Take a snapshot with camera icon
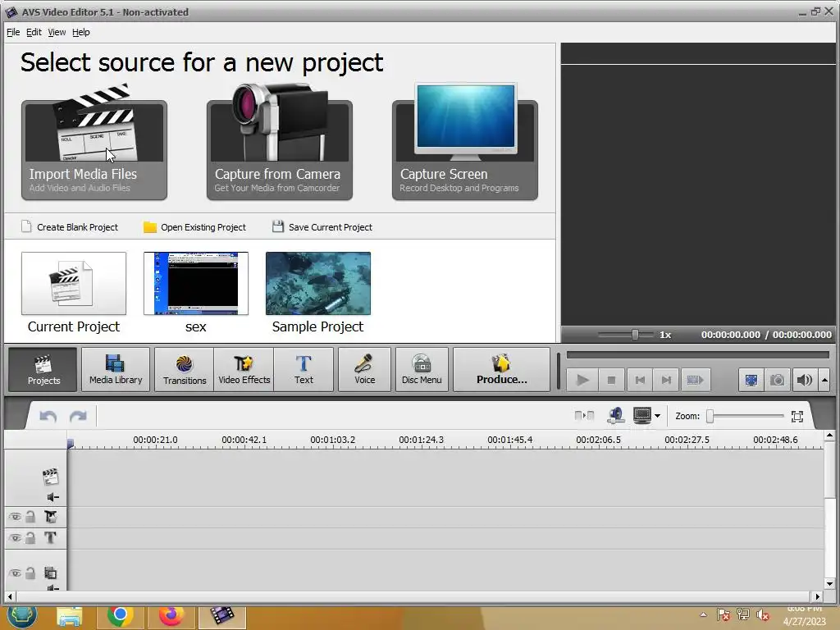This screenshot has width=840, height=630. tap(778, 381)
